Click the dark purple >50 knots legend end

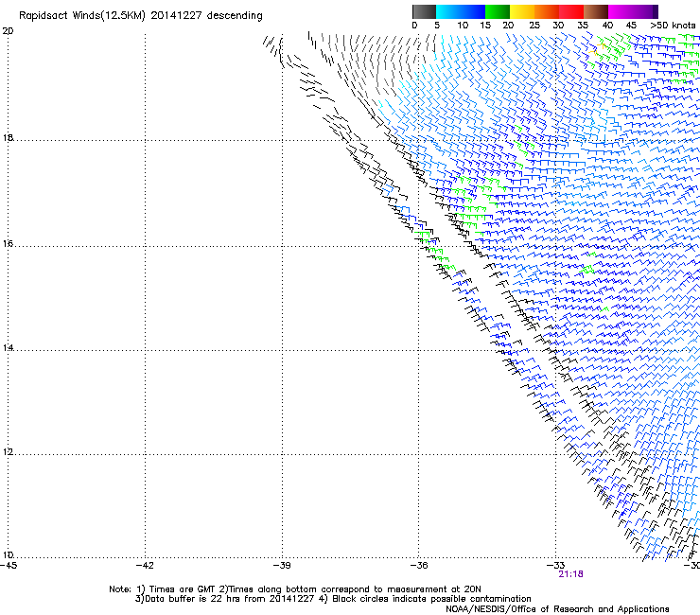(x=656, y=11)
